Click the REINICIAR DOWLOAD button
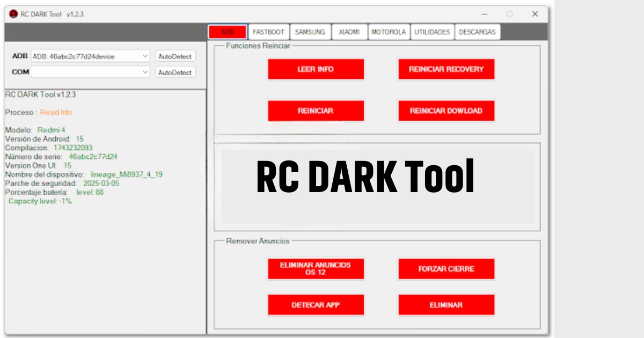Image resolution: width=644 pixels, height=338 pixels. coord(446,111)
